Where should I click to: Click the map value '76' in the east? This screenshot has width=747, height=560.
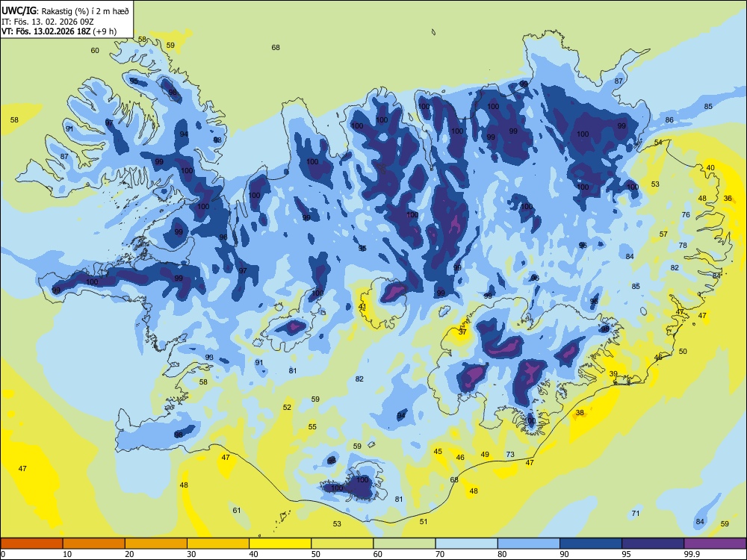(x=686, y=215)
